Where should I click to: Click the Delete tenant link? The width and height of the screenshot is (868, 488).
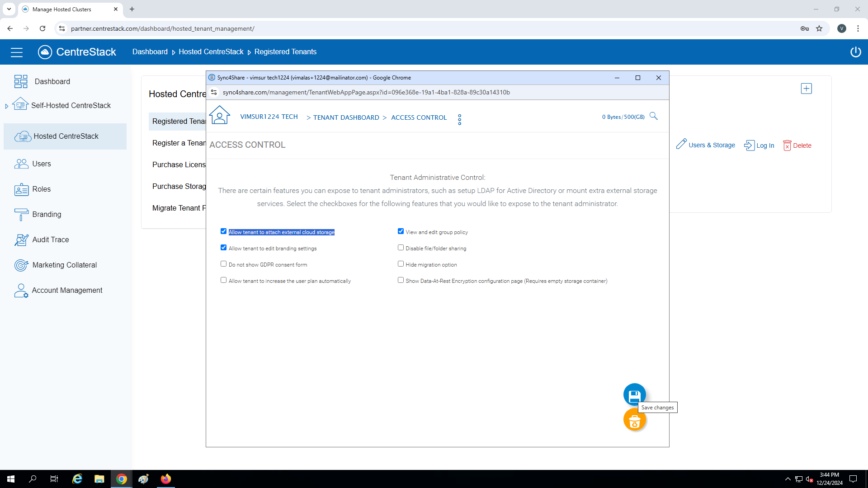coord(797,145)
